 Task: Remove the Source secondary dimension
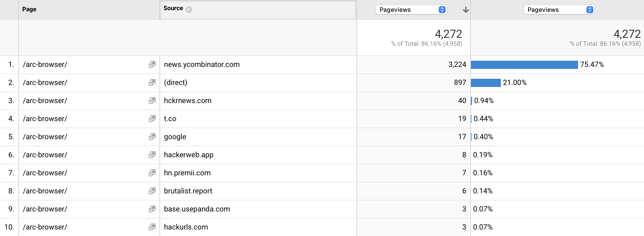(x=189, y=10)
